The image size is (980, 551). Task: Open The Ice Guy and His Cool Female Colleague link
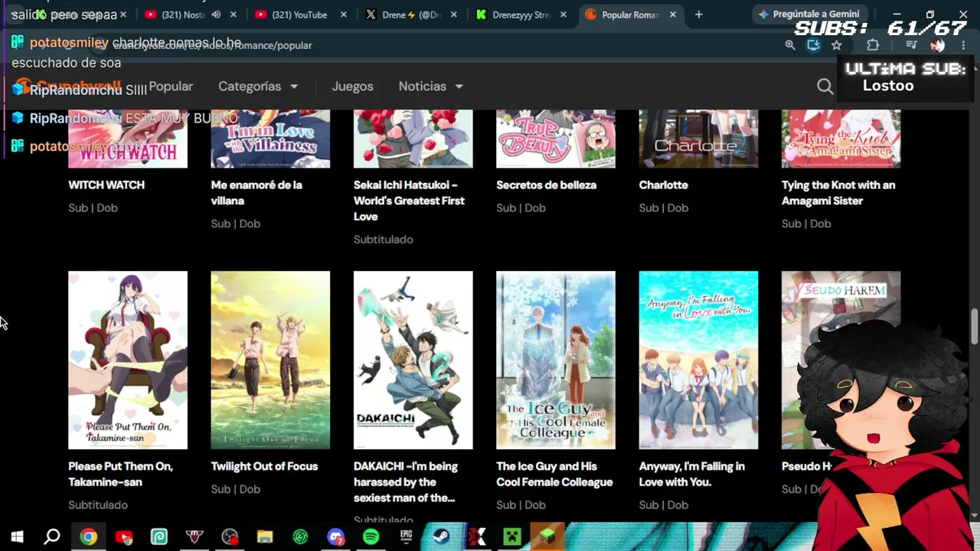point(554,474)
